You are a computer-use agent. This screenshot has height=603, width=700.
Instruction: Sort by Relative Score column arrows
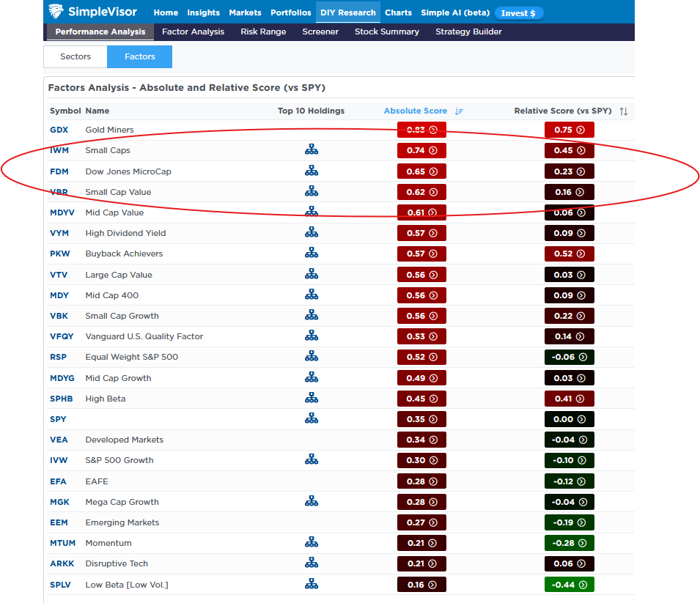pyautogui.click(x=623, y=111)
